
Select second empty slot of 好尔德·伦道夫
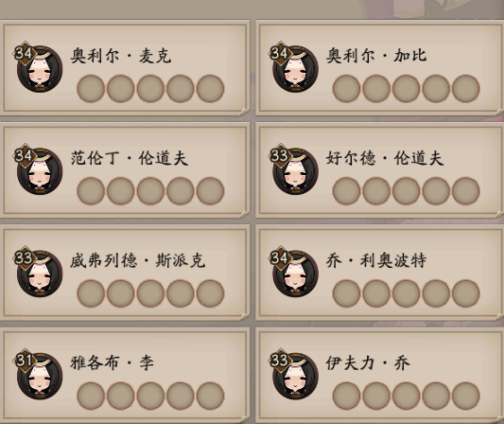[376, 191]
